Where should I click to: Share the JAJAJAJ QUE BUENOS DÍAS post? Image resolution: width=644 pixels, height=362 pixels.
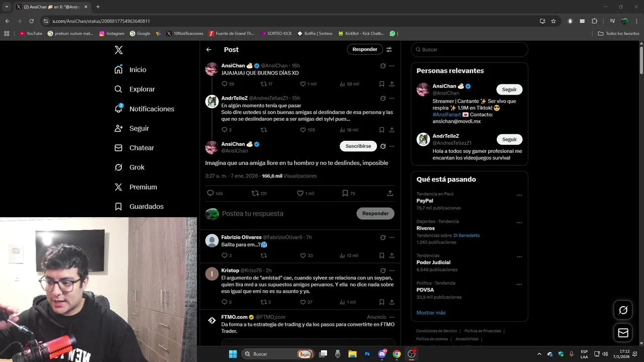point(391,84)
